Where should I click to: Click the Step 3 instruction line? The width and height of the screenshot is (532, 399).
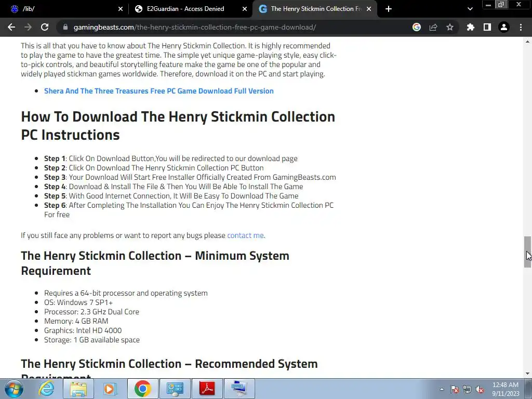(190, 177)
